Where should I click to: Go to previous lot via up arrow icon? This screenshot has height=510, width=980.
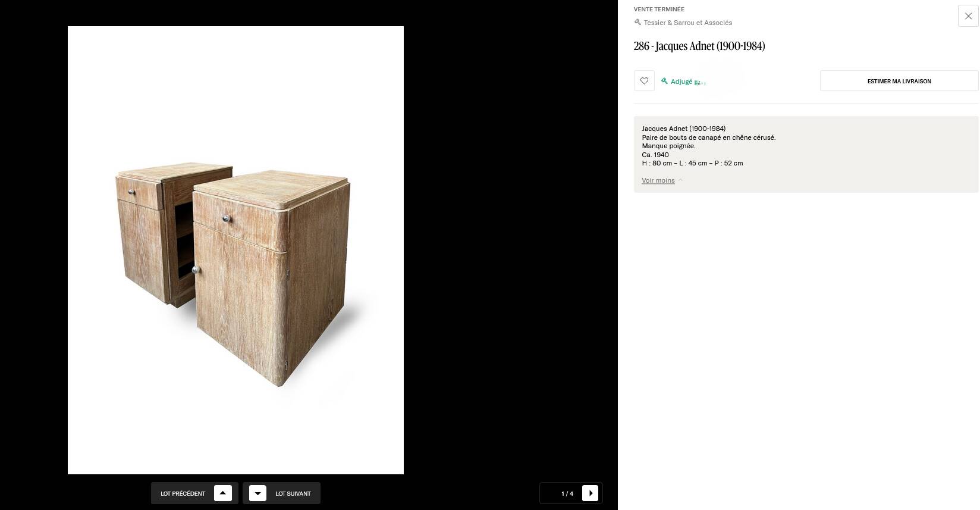[222, 493]
